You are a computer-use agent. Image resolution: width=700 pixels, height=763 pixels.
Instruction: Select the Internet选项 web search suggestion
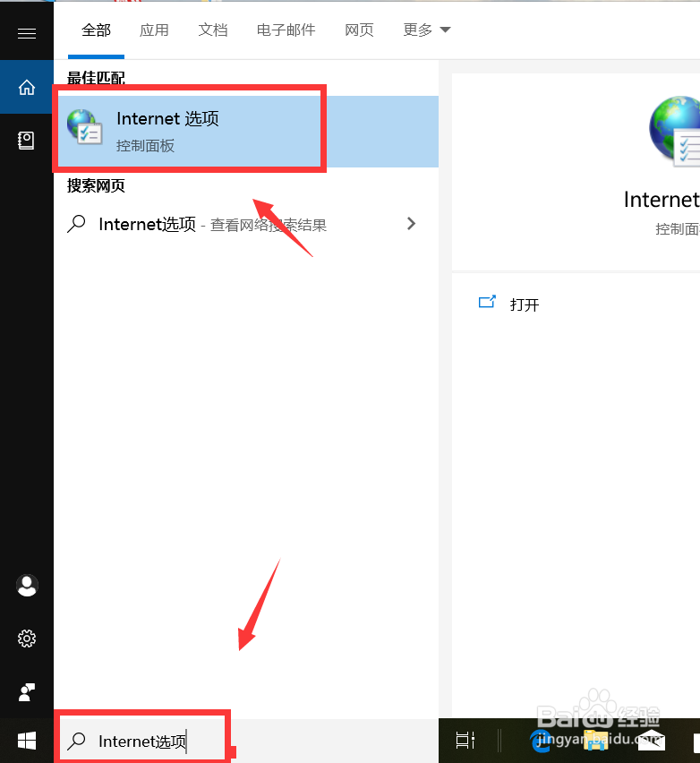click(x=246, y=224)
